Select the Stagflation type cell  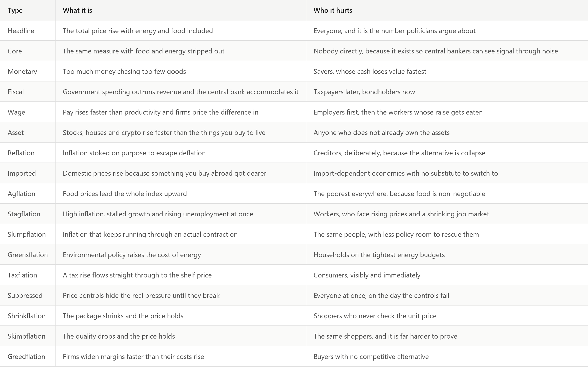coord(24,214)
